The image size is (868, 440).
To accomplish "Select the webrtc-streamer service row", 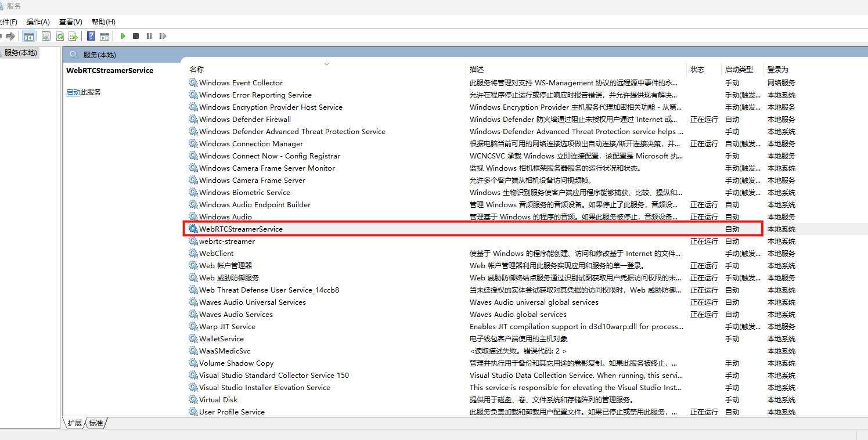I will click(x=227, y=241).
